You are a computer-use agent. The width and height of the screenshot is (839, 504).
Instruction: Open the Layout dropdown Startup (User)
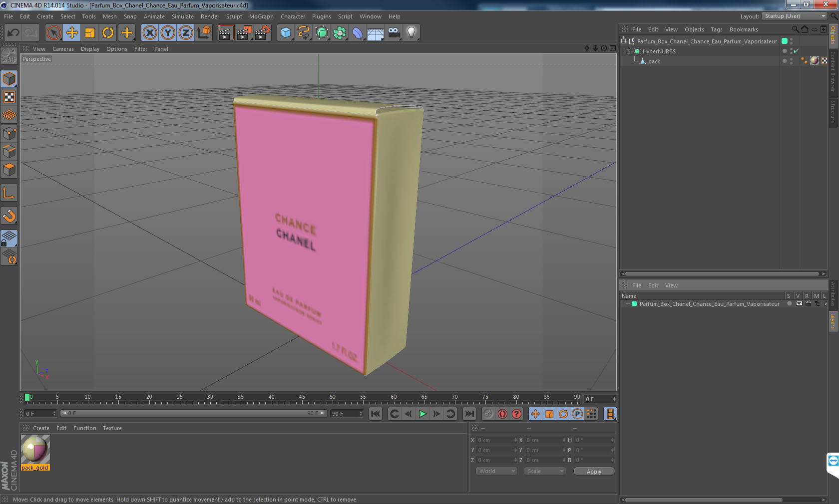pos(795,16)
